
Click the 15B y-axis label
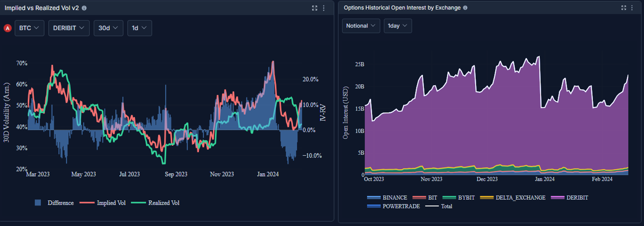(x=359, y=108)
